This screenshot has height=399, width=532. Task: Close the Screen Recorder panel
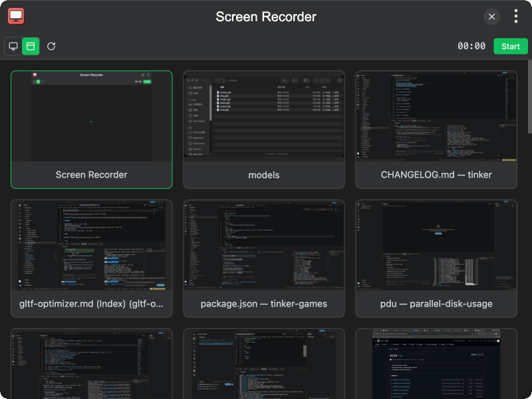pos(491,16)
